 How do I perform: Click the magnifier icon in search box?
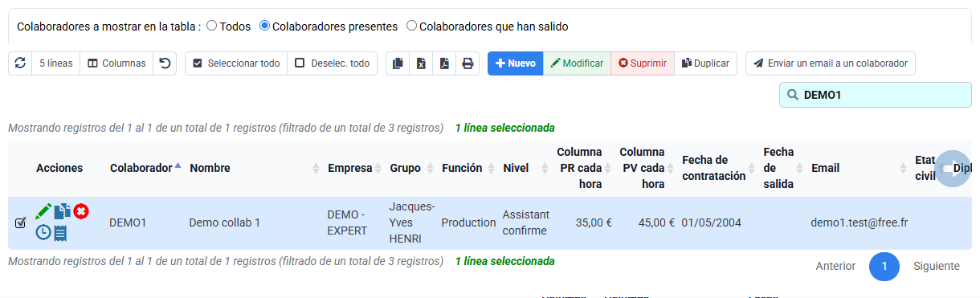pyautogui.click(x=793, y=95)
